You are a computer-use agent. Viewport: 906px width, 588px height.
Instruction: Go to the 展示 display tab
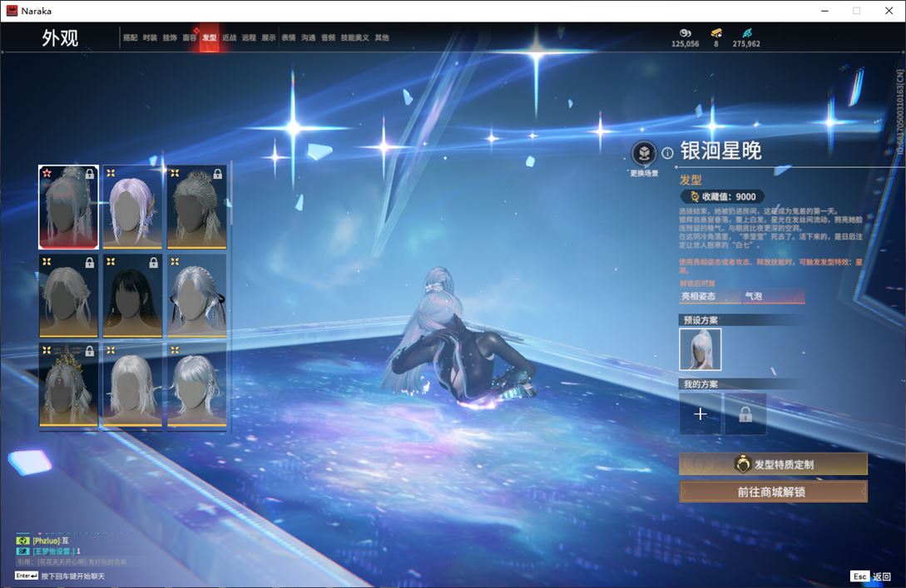click(x=269, y=37)
